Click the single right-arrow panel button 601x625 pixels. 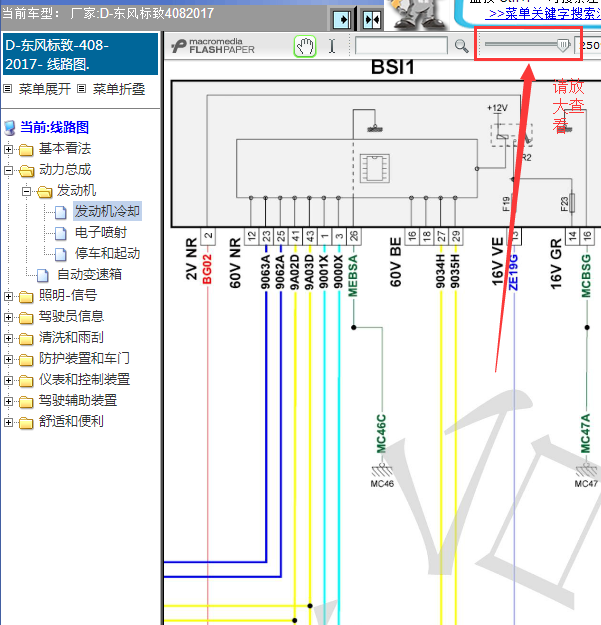click(x=342, y=20)
